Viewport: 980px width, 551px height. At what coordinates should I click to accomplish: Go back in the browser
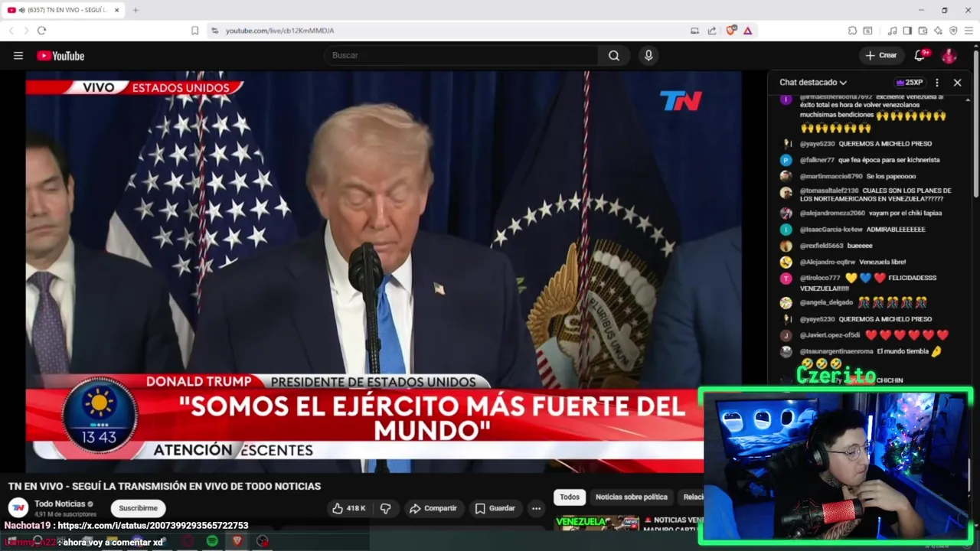click(11, 31)
